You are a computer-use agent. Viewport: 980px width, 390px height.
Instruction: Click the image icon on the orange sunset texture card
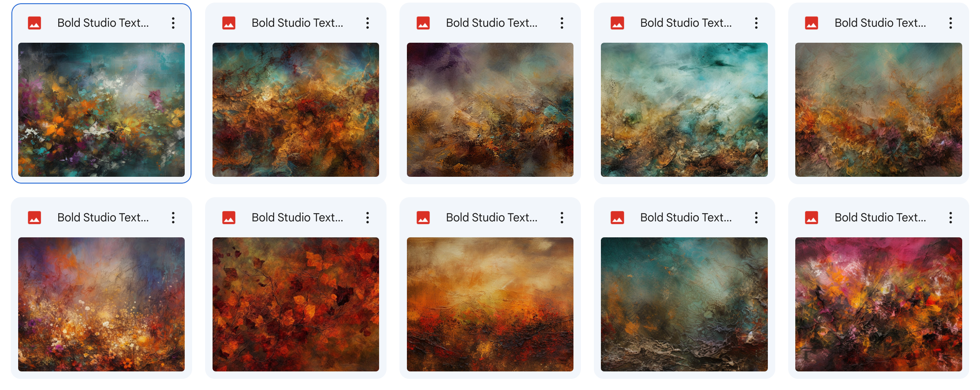423,217
